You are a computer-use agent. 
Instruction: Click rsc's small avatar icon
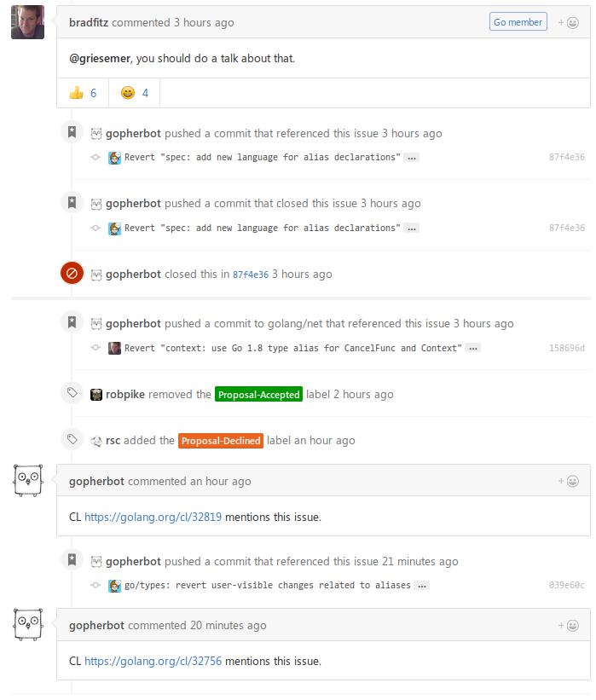click(x=97, y=441)
